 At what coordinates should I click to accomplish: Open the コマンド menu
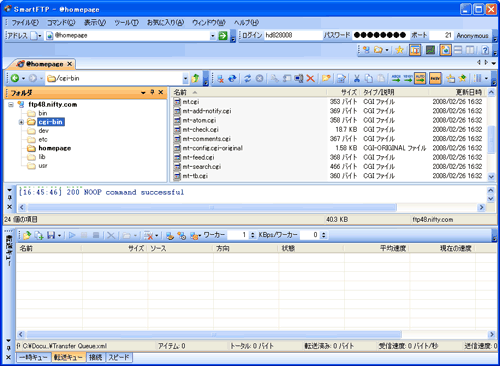pos(61,23)
